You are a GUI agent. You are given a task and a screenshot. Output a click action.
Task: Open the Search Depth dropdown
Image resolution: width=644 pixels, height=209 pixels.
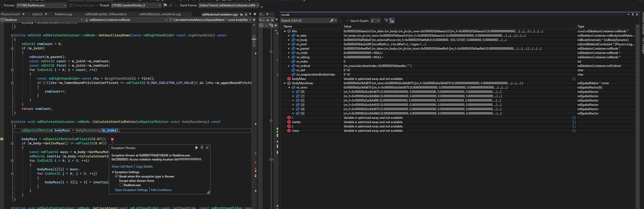(x=378, y=21)
